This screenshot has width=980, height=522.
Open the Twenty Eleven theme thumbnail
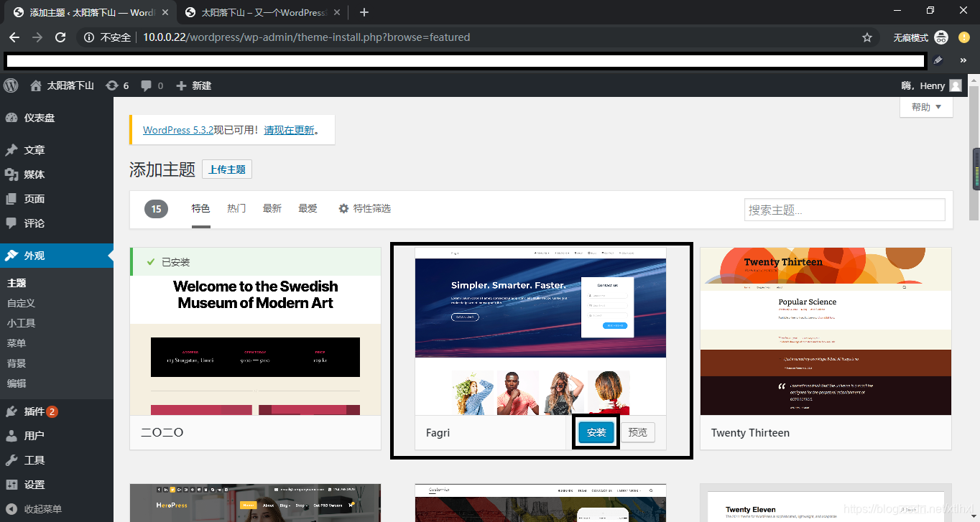pos(826,503)
